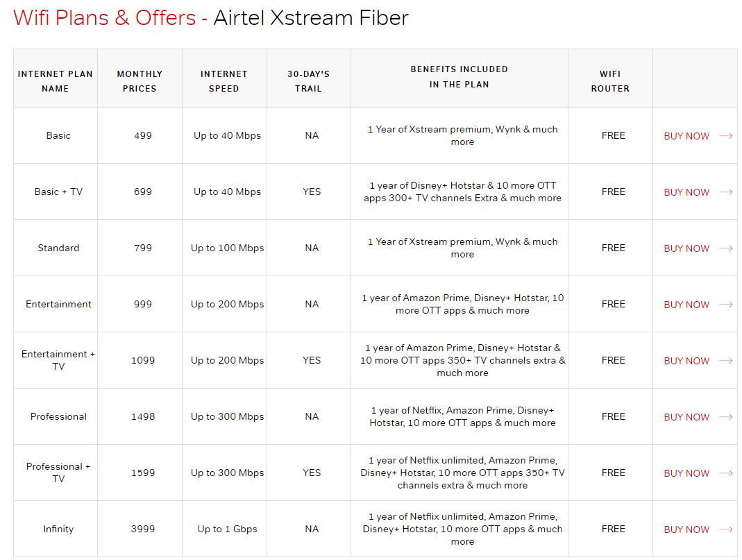
Task: Click the arrow icon in Infinity plan row
Action: [x=726, y=529]
